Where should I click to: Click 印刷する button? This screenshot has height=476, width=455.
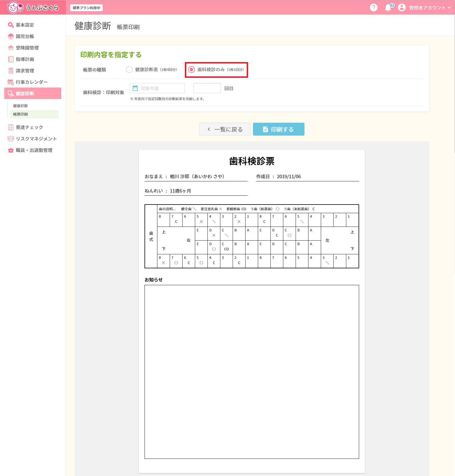point(279,129)
